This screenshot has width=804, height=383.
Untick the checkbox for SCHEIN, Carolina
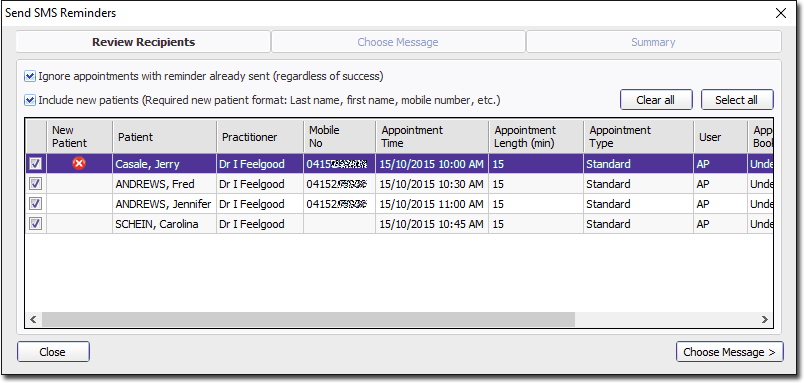35,224
